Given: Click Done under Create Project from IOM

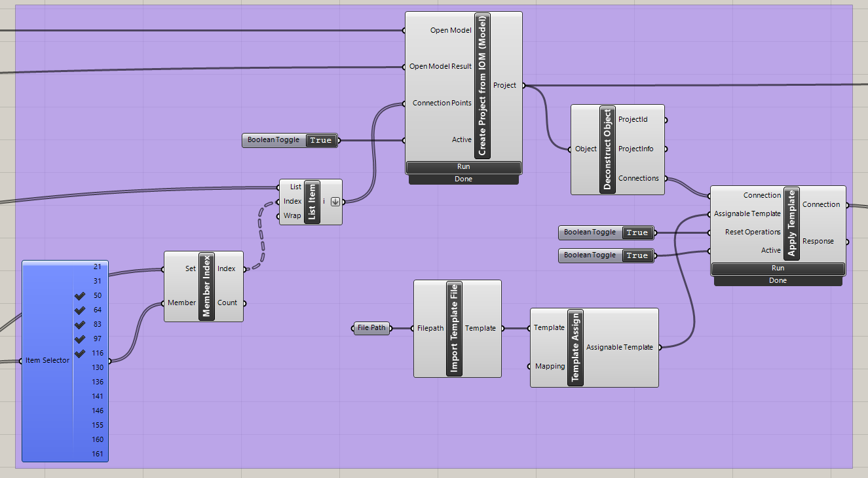Looking at the screenshot, I should point(463,178).
